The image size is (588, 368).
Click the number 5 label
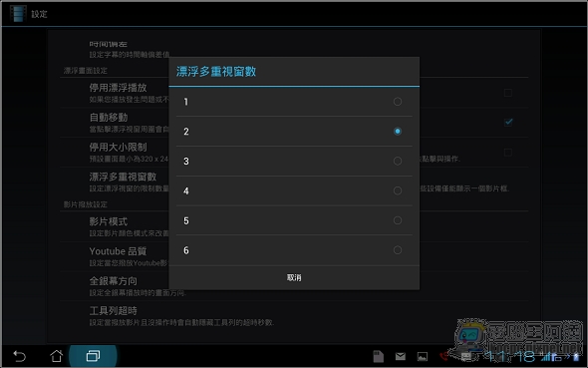pyautogui.click(x=186, y=221)
